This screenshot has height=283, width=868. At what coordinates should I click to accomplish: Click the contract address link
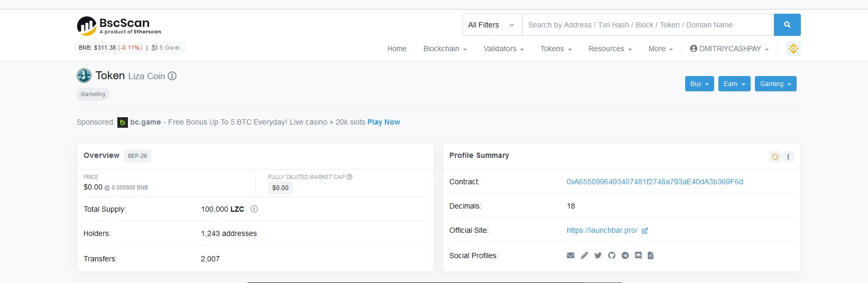point(654,182)
